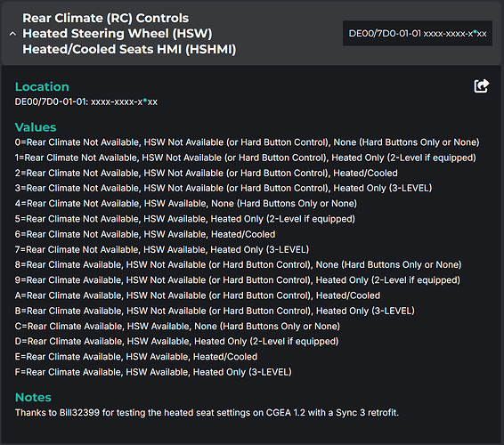Collapse the Rear Climate Controls section chevron
Image resolution: width=504 pixels, height=445 pixels.
click(x=12, y=34)
